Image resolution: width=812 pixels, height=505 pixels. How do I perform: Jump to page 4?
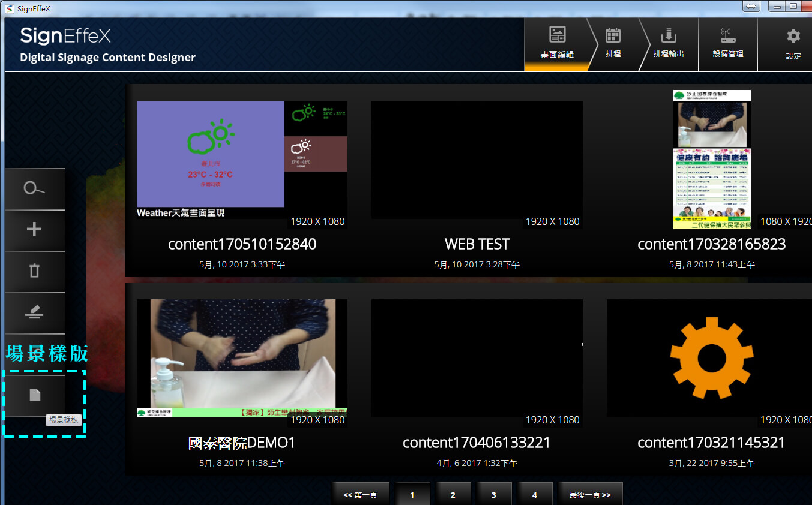tap(534, 494)
